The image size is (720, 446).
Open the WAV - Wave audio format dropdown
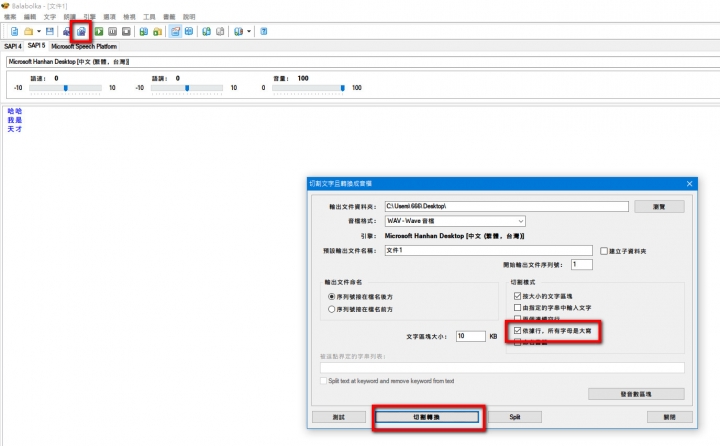coord(455,221)
